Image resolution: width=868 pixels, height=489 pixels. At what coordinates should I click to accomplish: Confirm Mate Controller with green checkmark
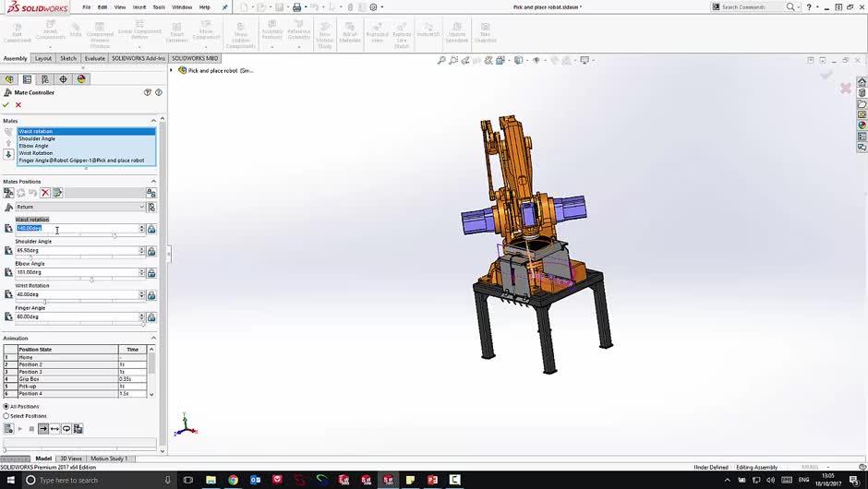tap(6, 105)
